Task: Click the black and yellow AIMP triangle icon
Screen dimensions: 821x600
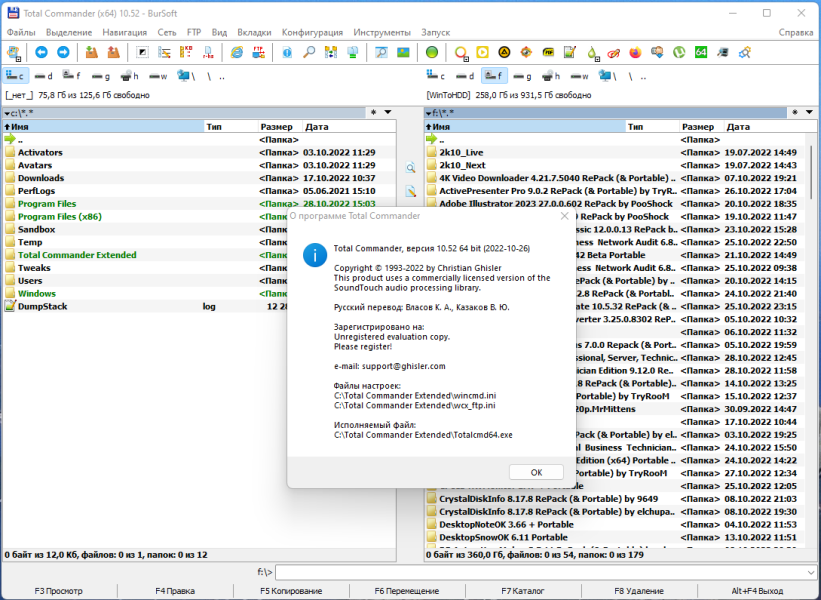Action: point(504,52)
